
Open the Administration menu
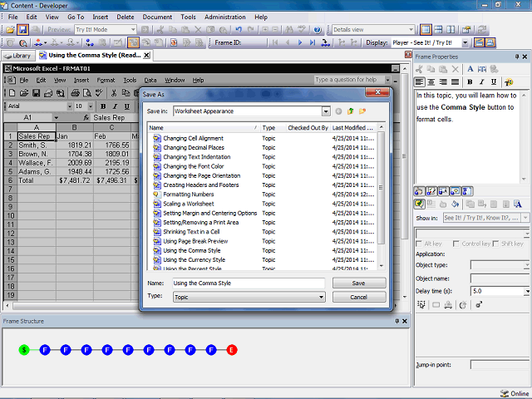224,17
